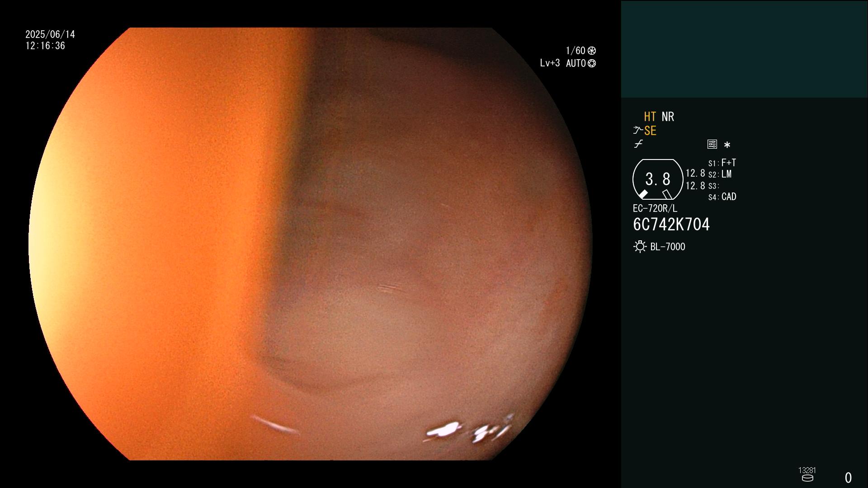Click the AUTO exposure mode text

pos(576,63)
